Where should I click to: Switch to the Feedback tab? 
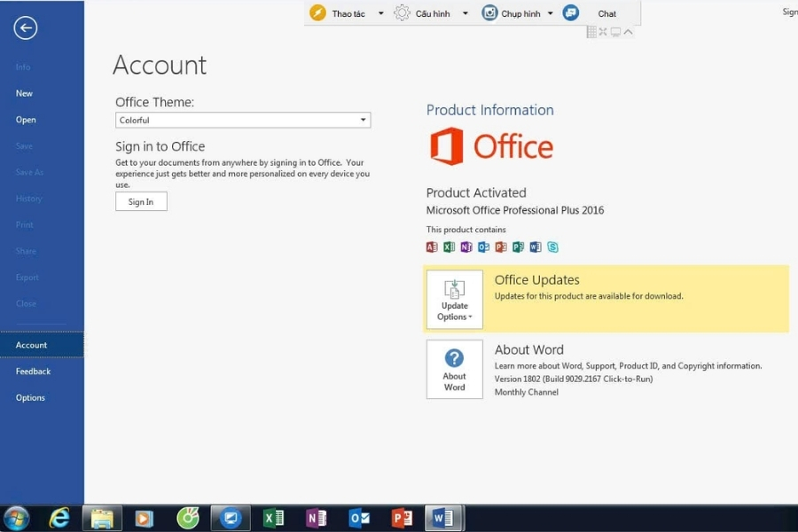point(32,371)
